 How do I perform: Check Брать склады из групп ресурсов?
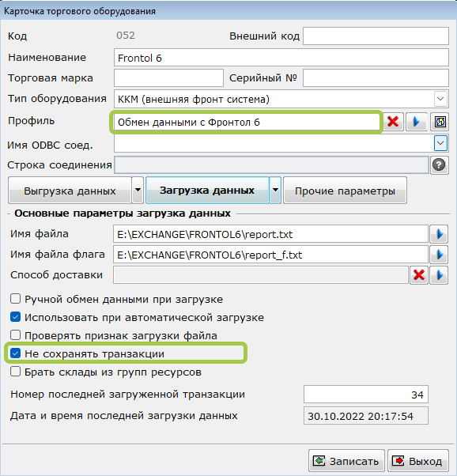pyautogui.click(x=16, y=372)
